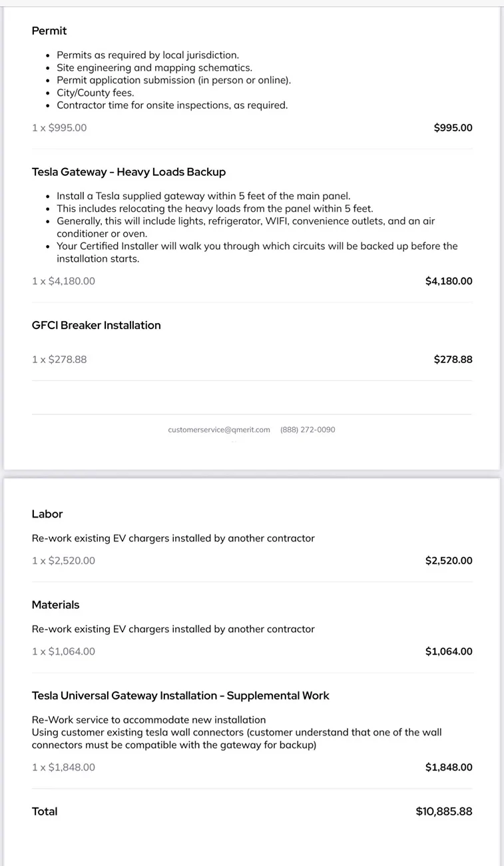Click the 1 x $4,180.00 quantity text
Image resolution: width=504 pixels, height=866 pixels.
63,281
